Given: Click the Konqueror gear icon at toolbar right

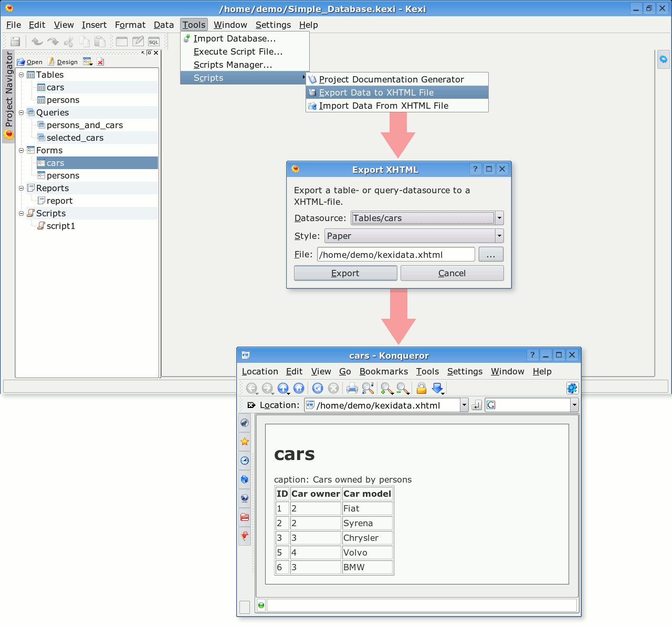Looking at the screenshot, I should 572,388.
